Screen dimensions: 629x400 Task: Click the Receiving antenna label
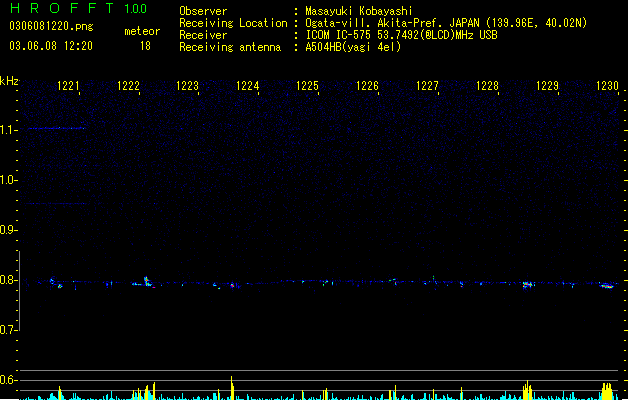pos(230,47)
